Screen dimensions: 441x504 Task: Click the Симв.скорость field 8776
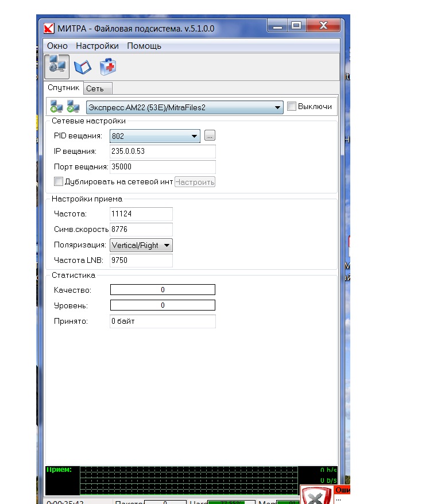coord(141,229)
